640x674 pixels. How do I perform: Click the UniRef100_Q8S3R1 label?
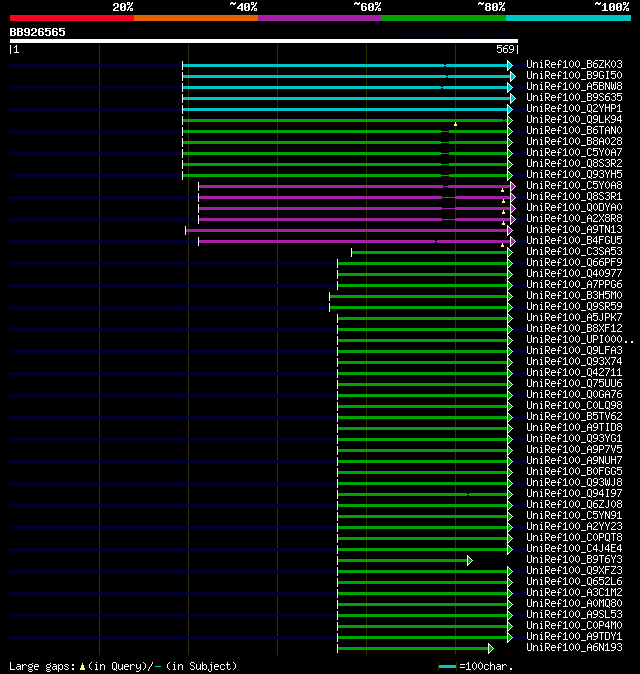coord(574,196)
